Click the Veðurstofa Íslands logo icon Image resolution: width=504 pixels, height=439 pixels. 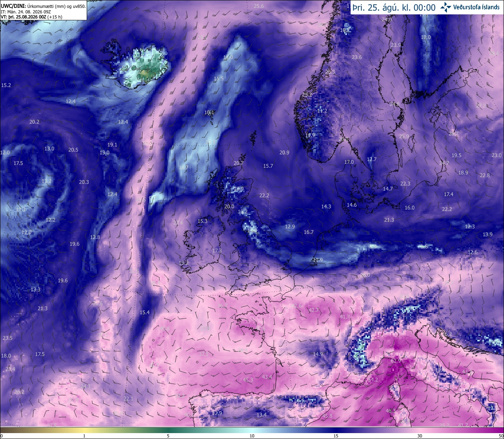point(446,7)
